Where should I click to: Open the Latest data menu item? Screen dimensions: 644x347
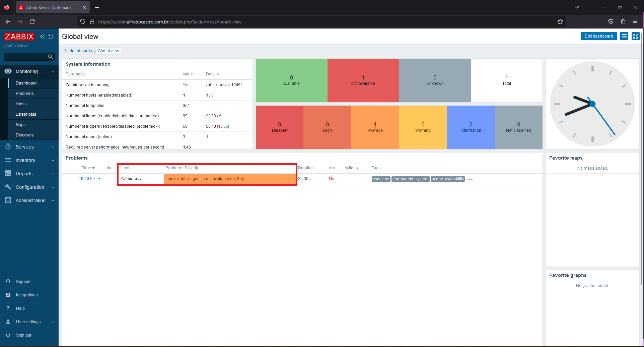tap(26, 114)
